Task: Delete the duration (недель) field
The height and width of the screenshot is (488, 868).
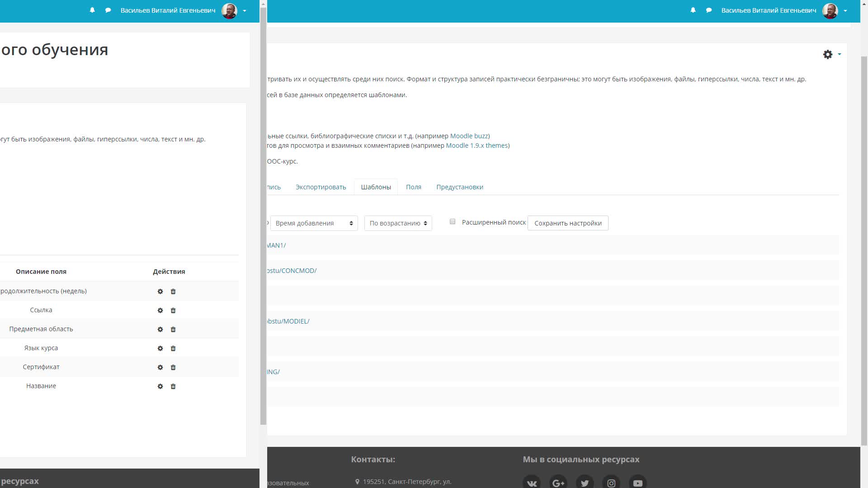Action: tap(173, 291)
